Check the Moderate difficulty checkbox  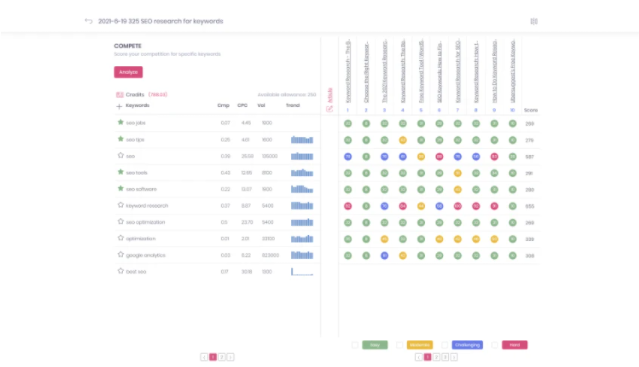[x=400, y=345]
